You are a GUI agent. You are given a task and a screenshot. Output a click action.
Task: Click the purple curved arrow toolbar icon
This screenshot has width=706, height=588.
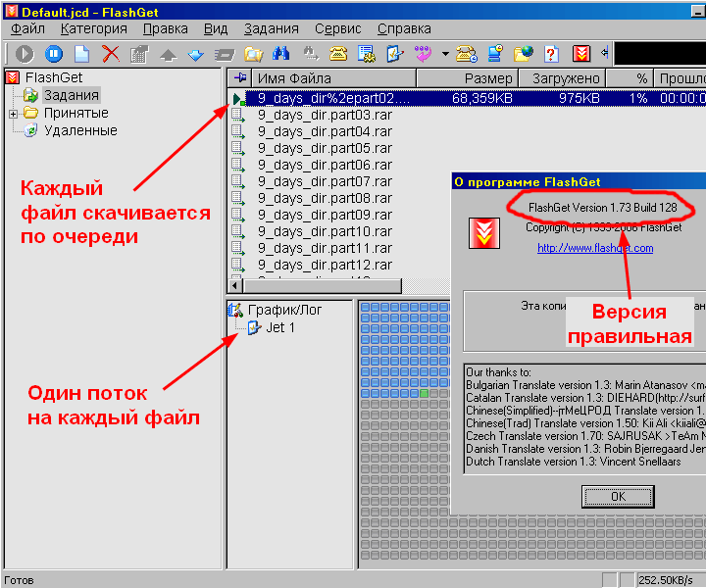click(423, 54)
